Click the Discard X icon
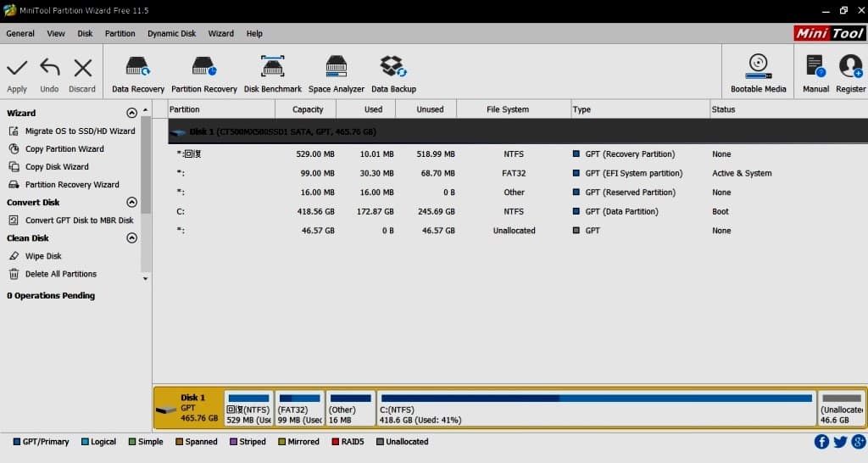 [x=82, y=69]
